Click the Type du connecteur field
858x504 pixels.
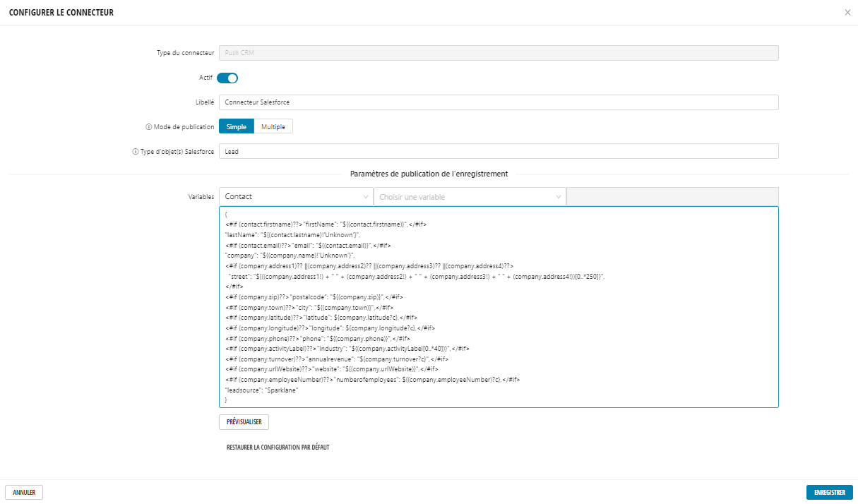click(x=499, y=53)
